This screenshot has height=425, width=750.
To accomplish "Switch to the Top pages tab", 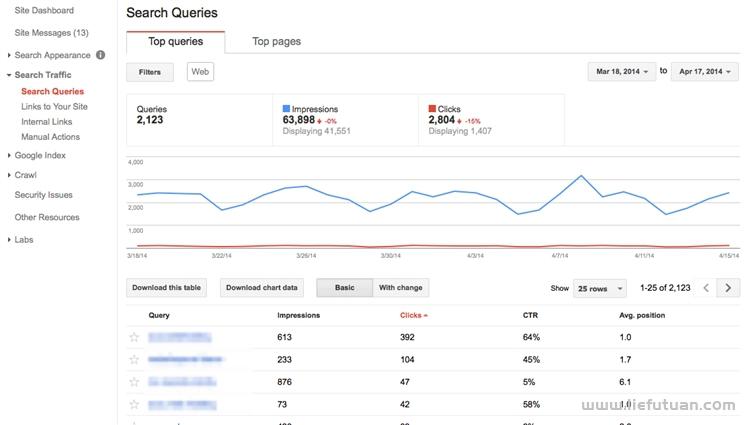I will tap(276, 42).
